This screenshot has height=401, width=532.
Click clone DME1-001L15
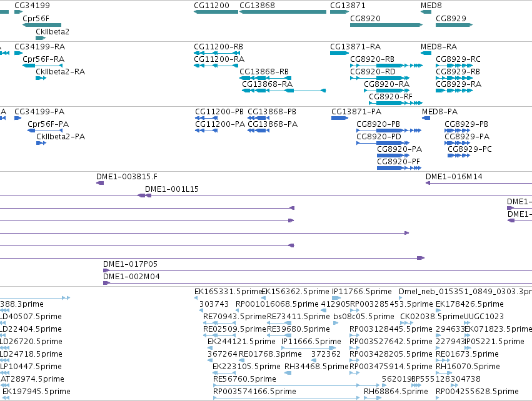[172, 189]
